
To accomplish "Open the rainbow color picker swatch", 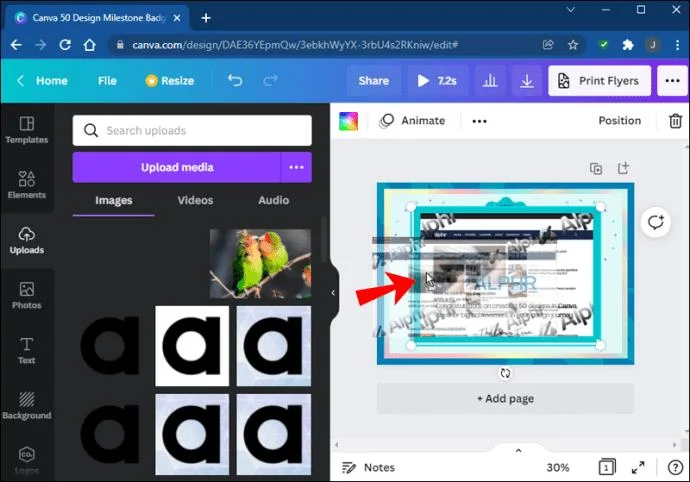I will click(349, 121).
